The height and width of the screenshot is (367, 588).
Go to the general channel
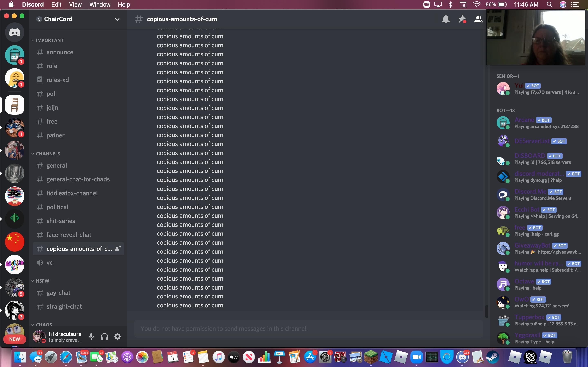pyautogui.click(x=56, y=166)
